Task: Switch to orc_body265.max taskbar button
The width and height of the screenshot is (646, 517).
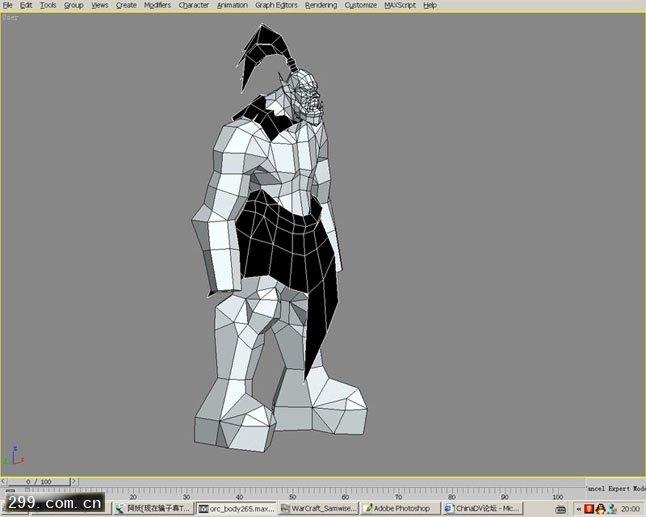Action: tap(236, 509)
